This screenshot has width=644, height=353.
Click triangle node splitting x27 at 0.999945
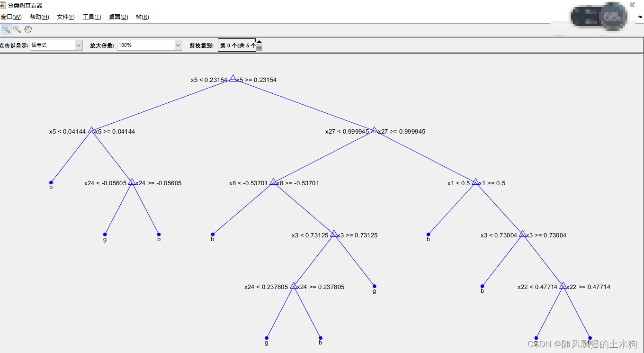(374, 130)
